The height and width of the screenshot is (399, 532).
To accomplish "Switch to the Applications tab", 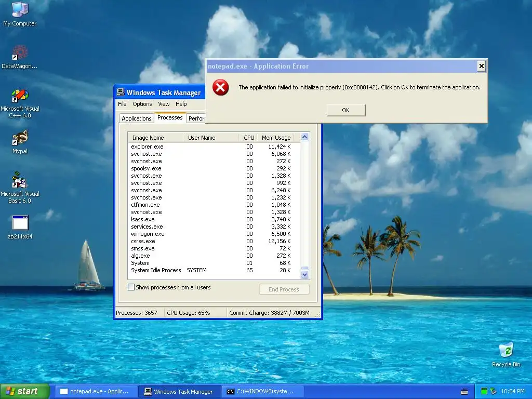I will [x=137, y=118].
